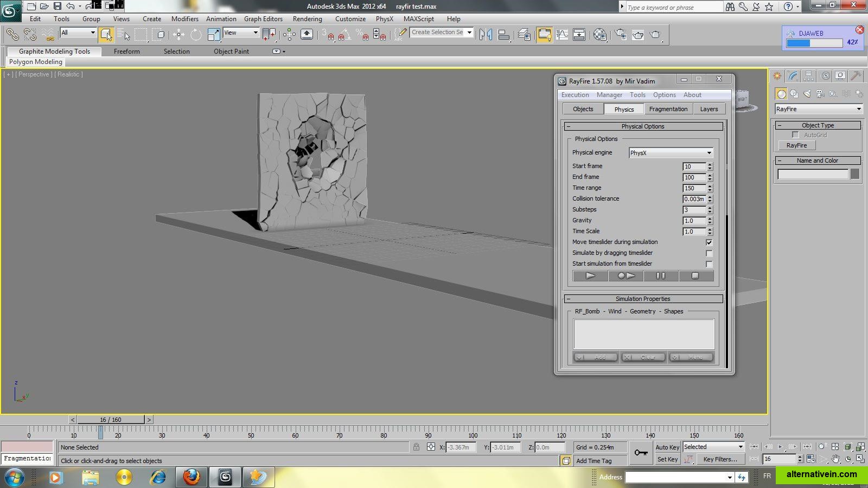Toggle selection lock padlock in status bar
This screenshot has width=868, height=488.
[x=416, y=447]
